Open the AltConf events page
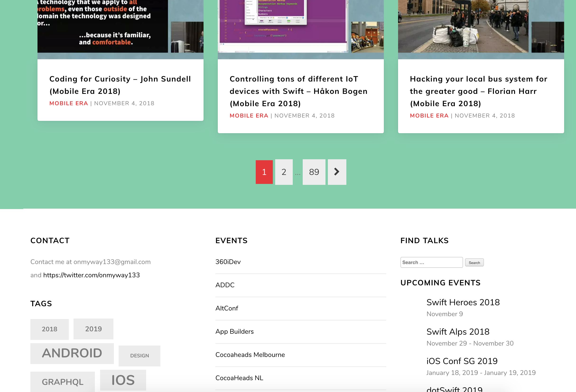The image size is (576, 392). tap(227, 308)
